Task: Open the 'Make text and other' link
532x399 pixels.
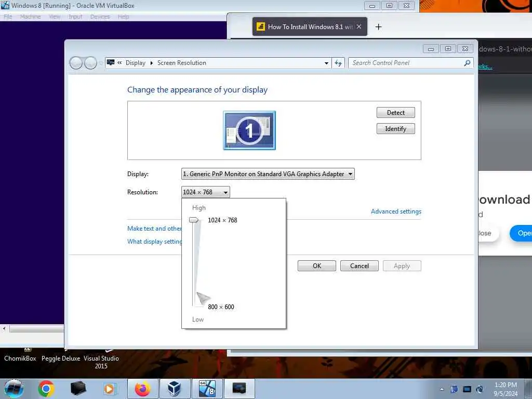Action: click(x=154, y=229)
